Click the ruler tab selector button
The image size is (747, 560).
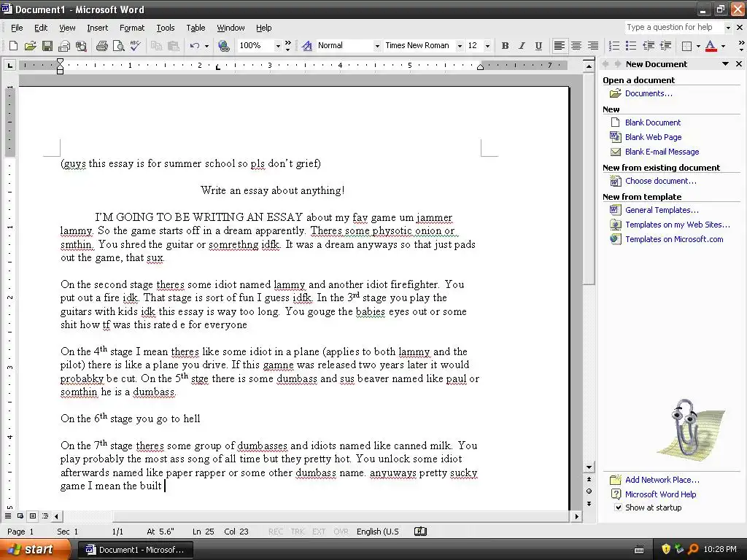pyautogui.click(x=9, y=65)
